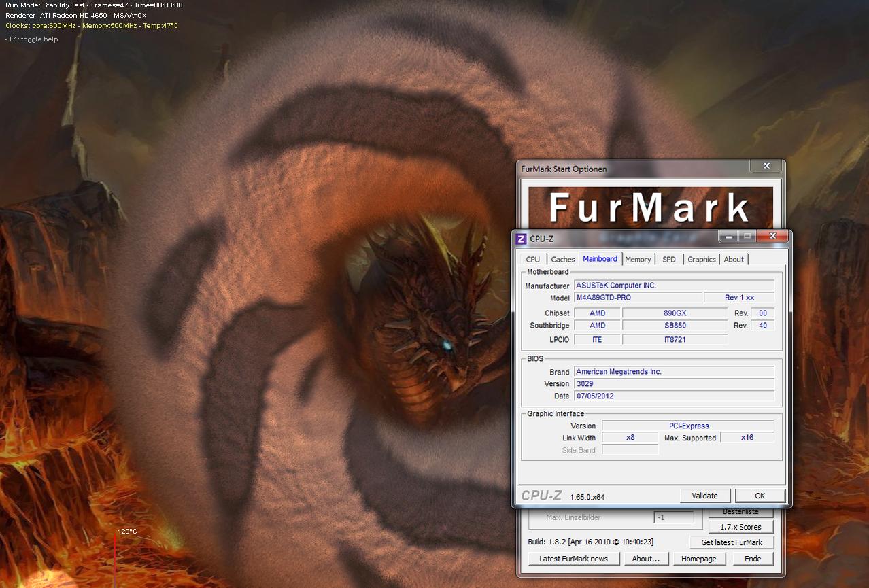Click the Renderer: ATI Radeon HD 4650 line
This screenshot has width=869, height=588.
[x=75, y=15]
